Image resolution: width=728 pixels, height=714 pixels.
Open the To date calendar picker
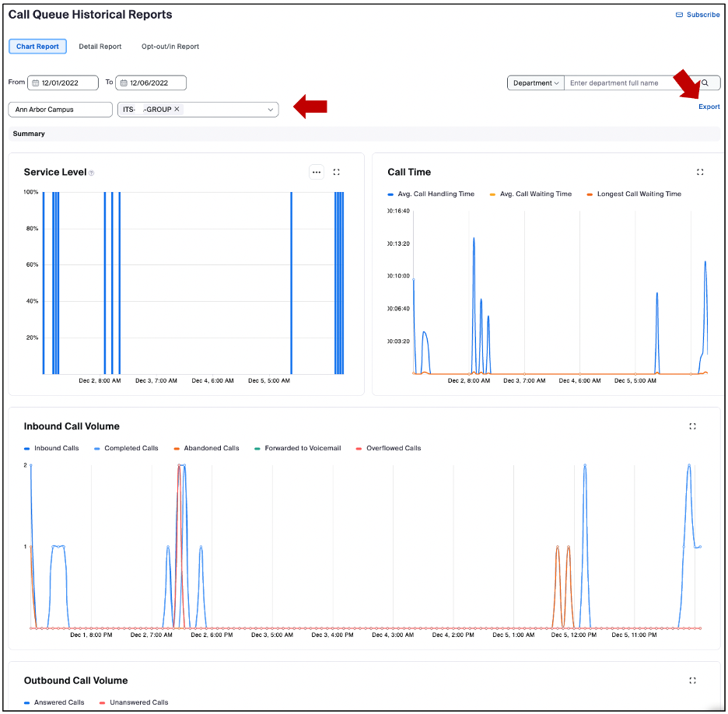[124, 82]
